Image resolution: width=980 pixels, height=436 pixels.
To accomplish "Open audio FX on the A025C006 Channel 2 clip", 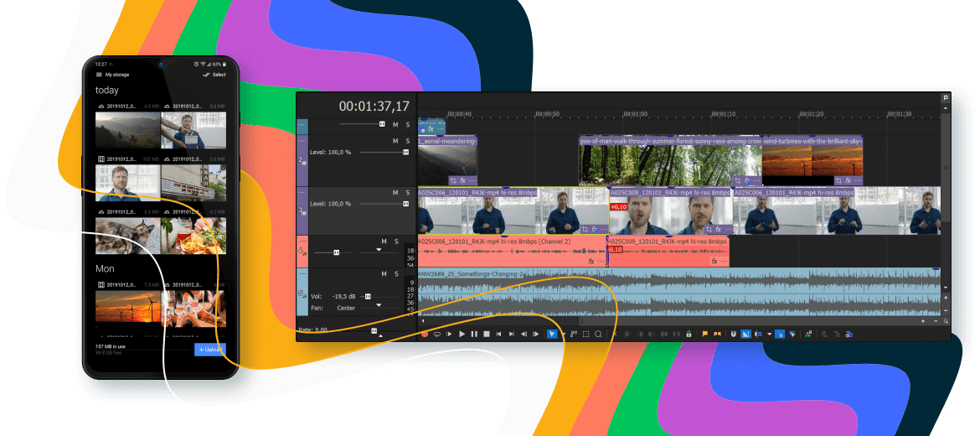I will 591,262.
